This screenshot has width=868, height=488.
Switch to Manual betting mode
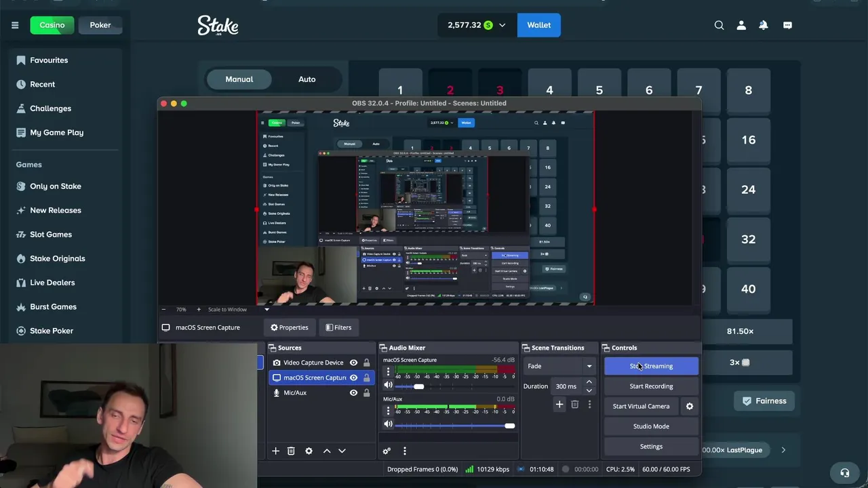click(x=239, y=79)
